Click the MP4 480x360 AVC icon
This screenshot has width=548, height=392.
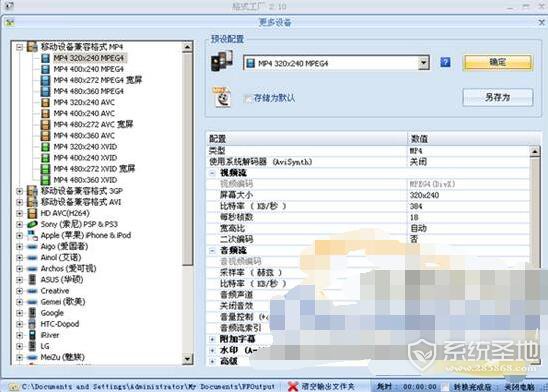[45, 136]
